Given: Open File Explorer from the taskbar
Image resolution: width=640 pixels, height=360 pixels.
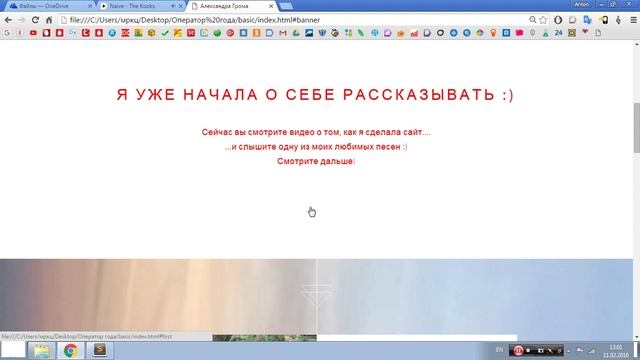Looking at the screenshot, I should [x=41, y=350].
